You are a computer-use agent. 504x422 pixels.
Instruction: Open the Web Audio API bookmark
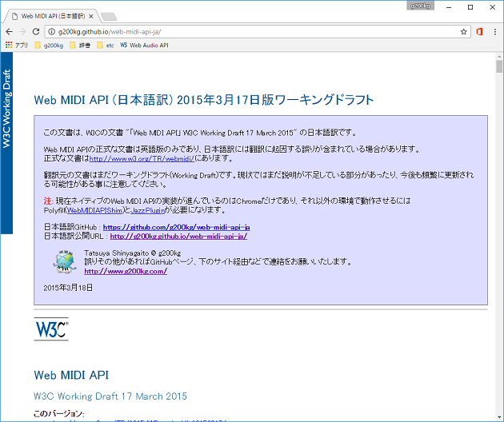[x=144, y=46]
